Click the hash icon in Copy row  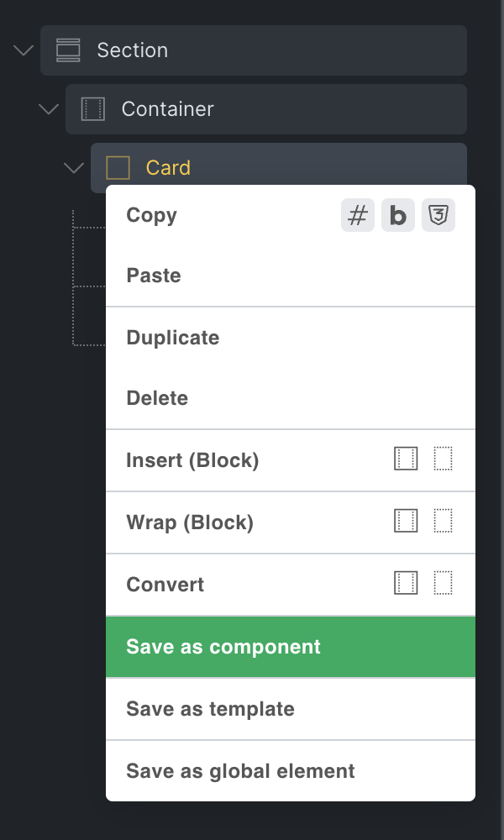pyautogui.click(x=358, y=216)
